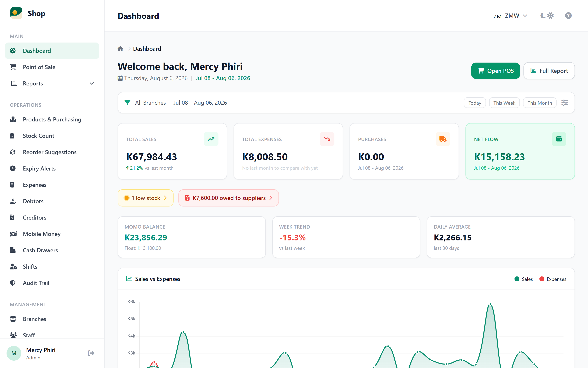
Task: Click the Expiry Alerts clock icon
Action: pos(13,168)
